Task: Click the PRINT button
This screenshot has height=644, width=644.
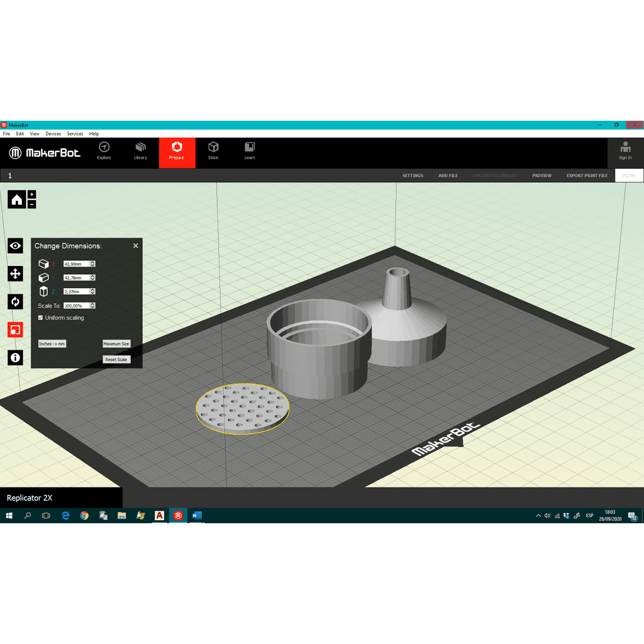Action: click(629, 175)
